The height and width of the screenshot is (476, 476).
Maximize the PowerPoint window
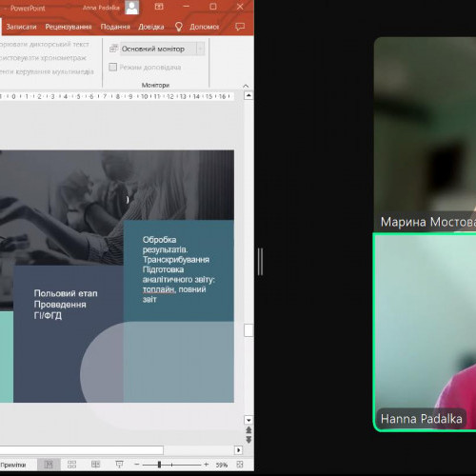pos(213,7)
